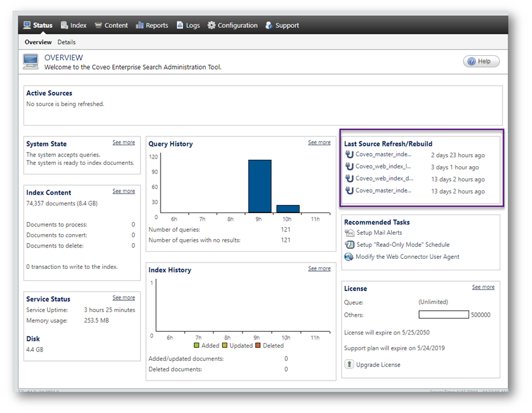Click the source icon for the 3 days 1 hour row

(x=349, y=166)
